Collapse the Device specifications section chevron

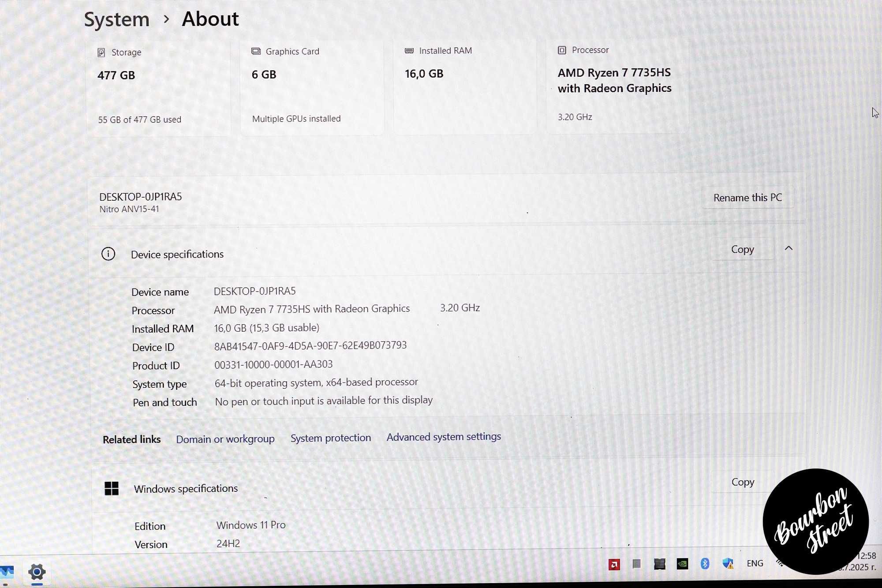point(789,248)
